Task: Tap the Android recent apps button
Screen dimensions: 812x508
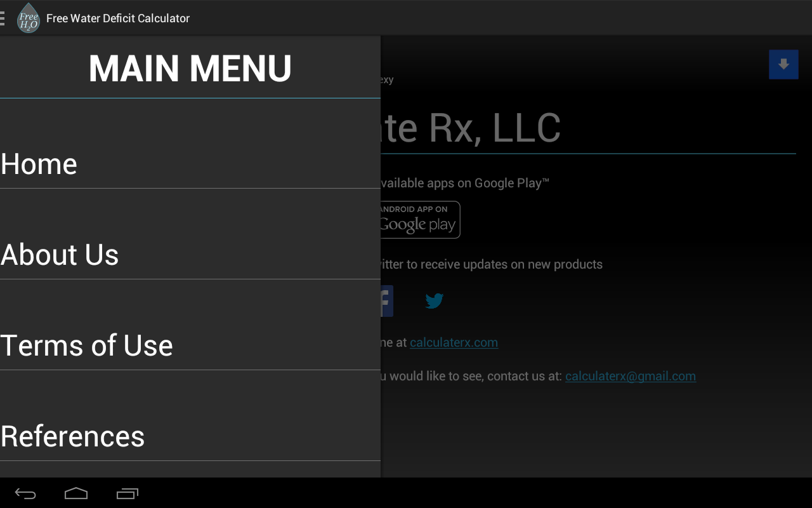Action: 127,493
